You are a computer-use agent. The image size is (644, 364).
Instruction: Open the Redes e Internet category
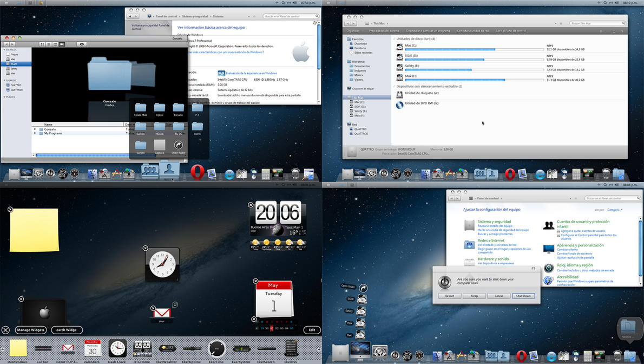tap(491, 240)
